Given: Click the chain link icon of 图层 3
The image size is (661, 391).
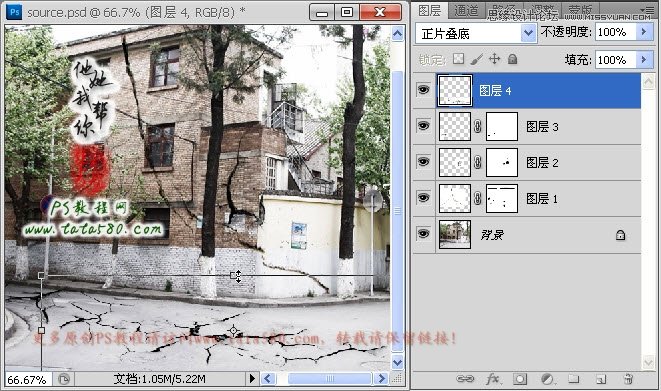Looking at the screenshot, I should 478,126.
